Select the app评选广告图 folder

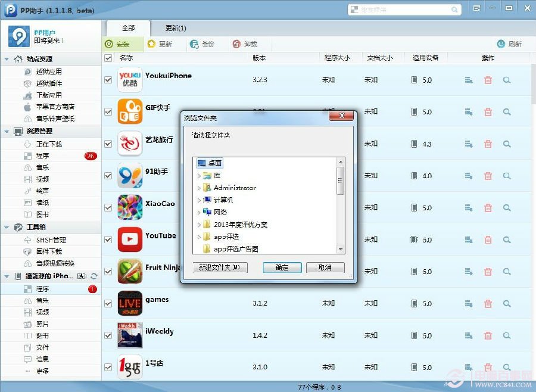(x=236, y=249)
